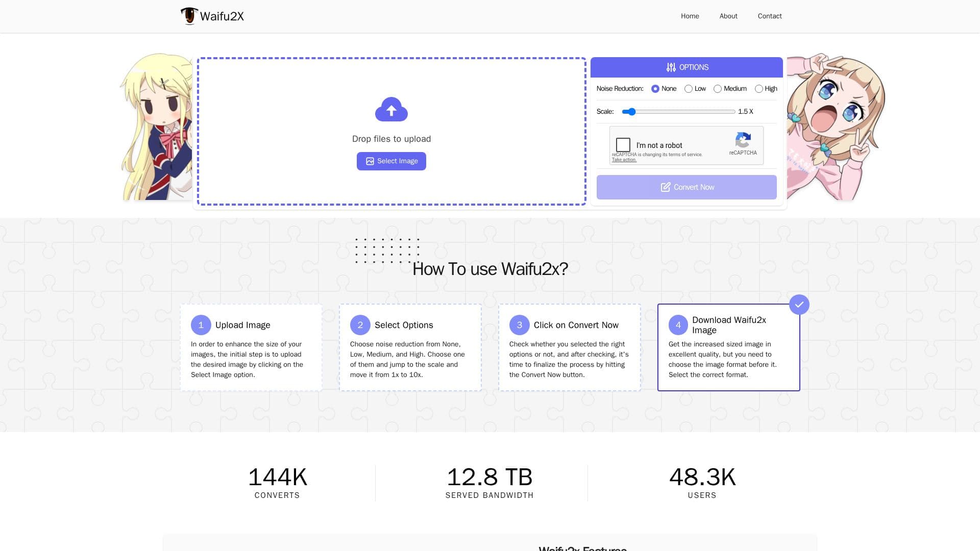Select High noise reduction
Screen dimensions: 980x551
coord(759,89)
